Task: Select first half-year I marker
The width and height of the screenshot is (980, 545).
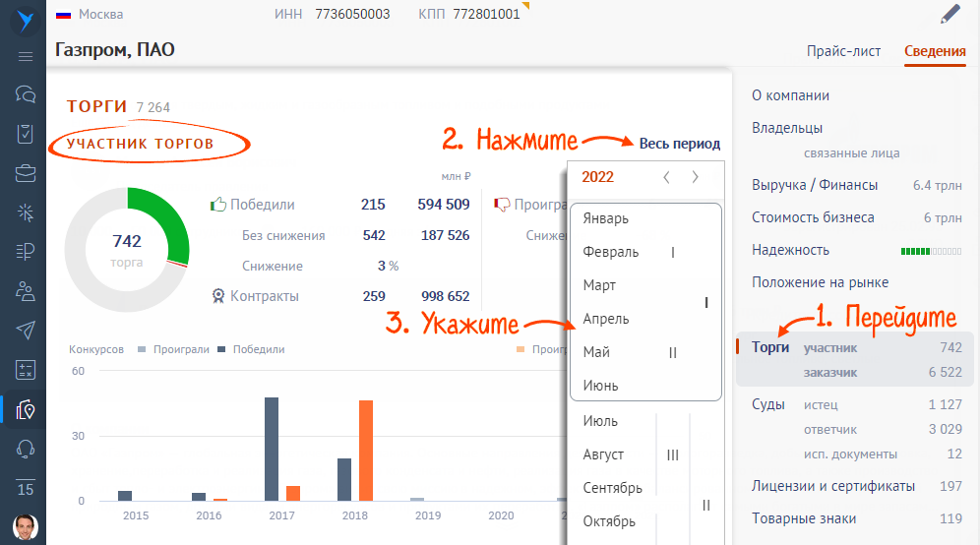Action: (706, 302)
